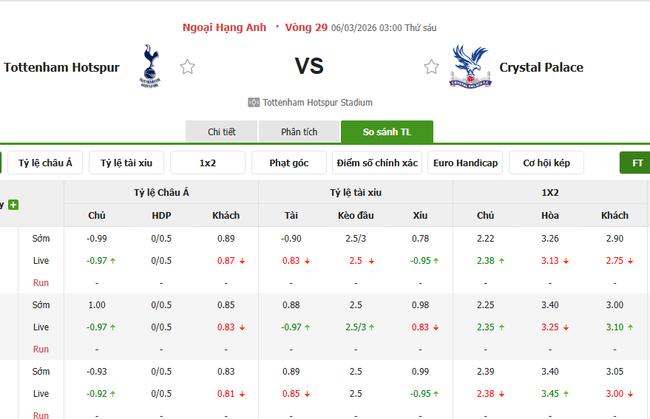Click the green plus icon on the left
650x419 pixels.
(x=13, y=205)
